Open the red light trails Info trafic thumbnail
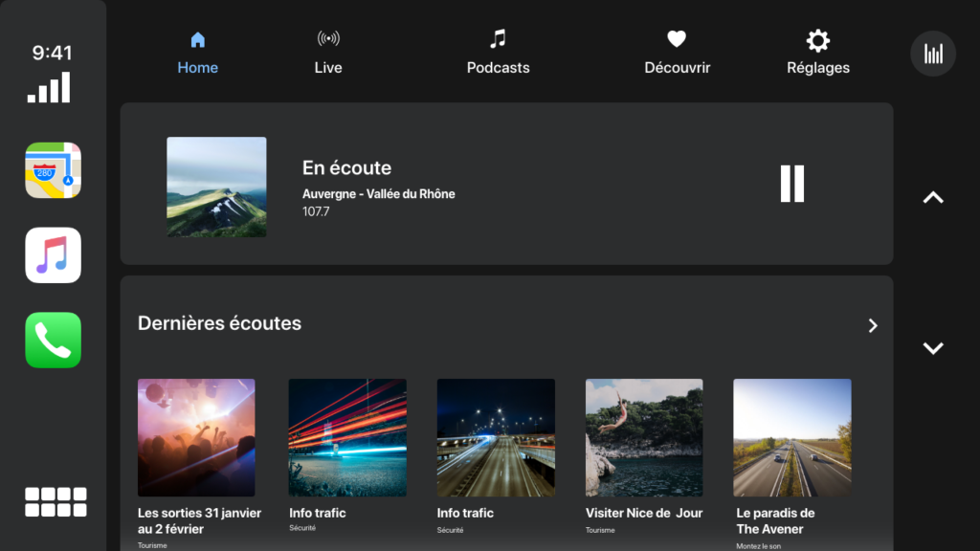Image resolution: width=980 pixels, height=551 pixels. (347, 437)
